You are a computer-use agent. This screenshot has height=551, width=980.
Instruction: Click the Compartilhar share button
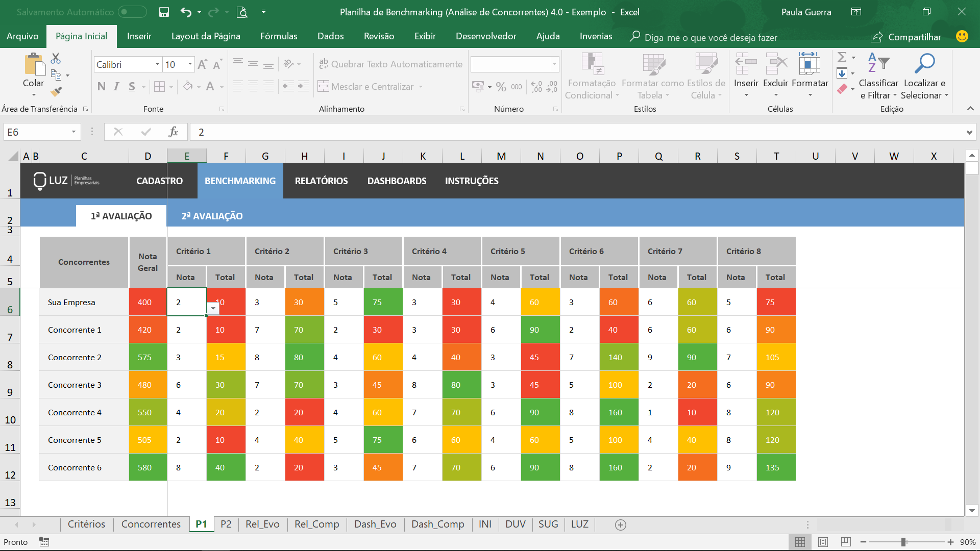(x=906, y=37)
